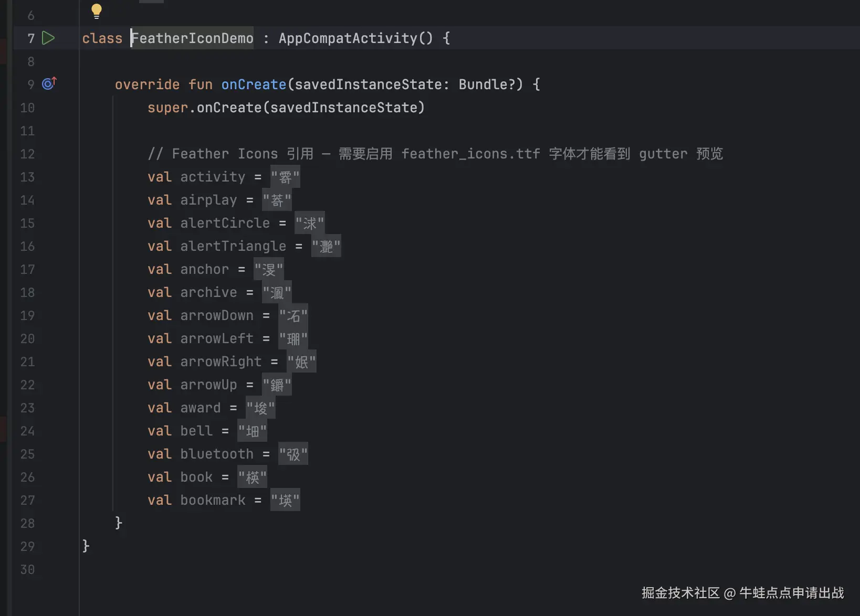The width and height of the screenshot is (860, 616).
Task: Click the arrowRight variable name
Action: (221, 362)
